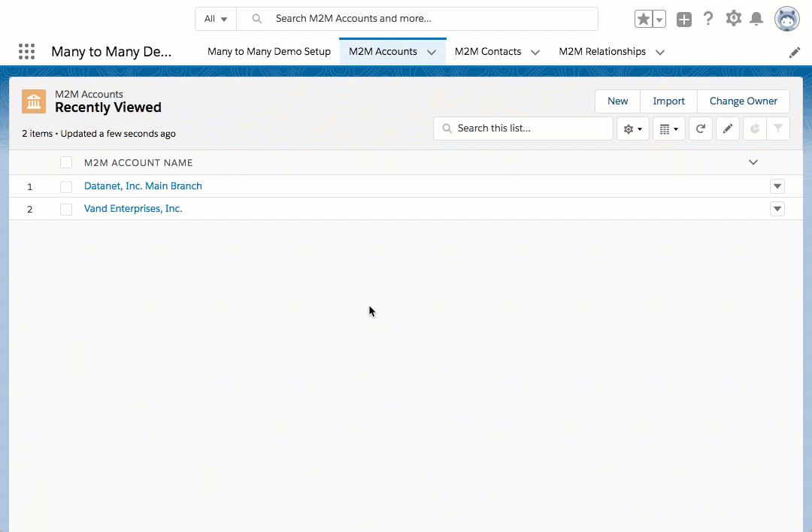812x532 pixels.
Task: Open the App Launcher grid icon
Action: click(26, 51)
